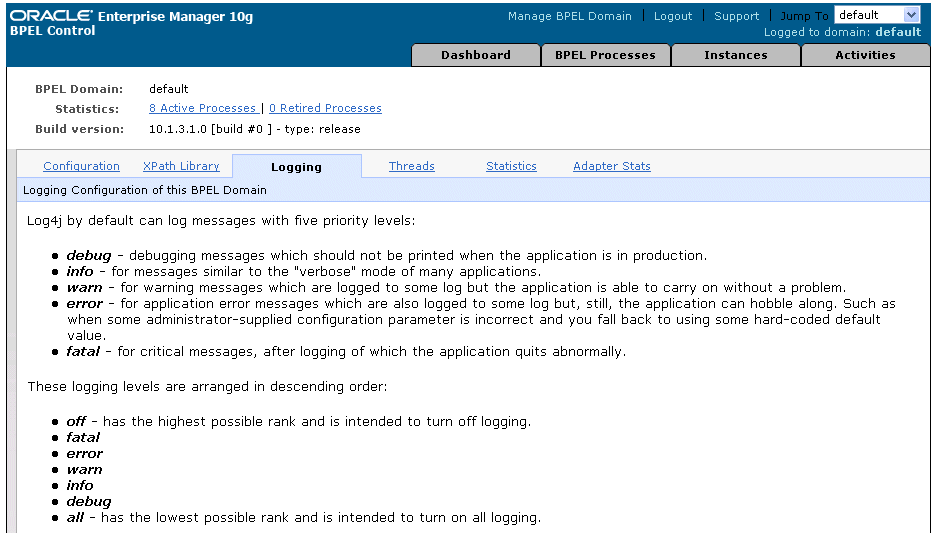Image resolution: width=935 pixels, height=533 pixels.
Task: Open the Adapter Stats sub-tab
Action: tap(612, 166)
